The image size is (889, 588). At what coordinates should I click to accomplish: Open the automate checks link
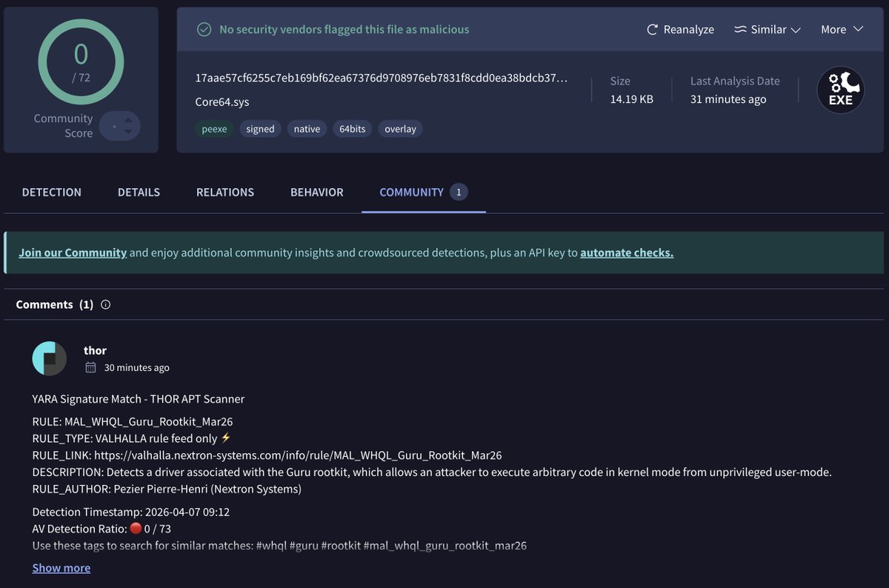(x=627, y=253)
